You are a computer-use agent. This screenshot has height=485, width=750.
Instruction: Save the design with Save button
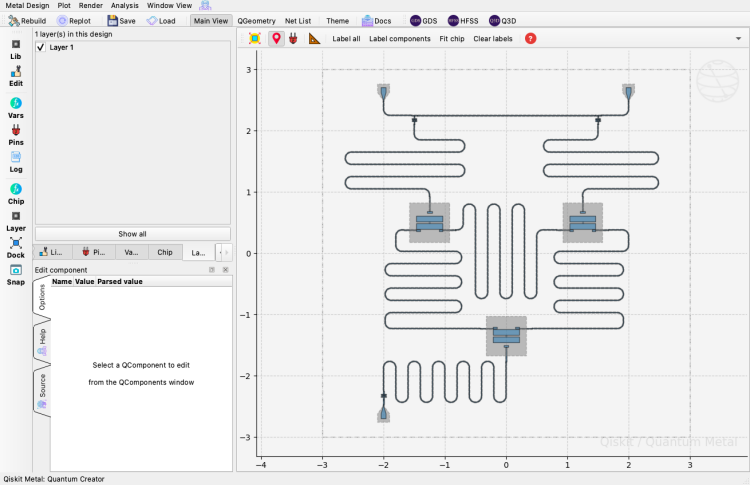121,21
